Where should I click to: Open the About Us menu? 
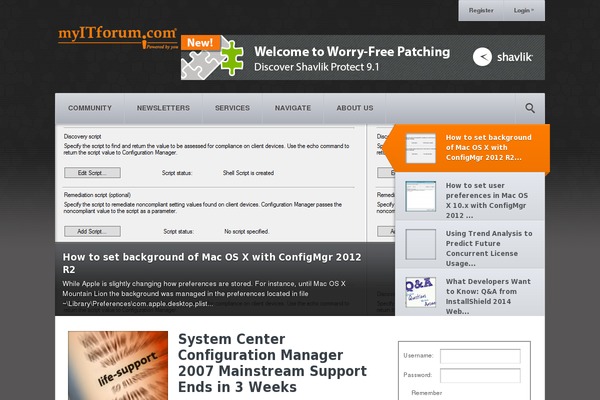pos(355,108)
